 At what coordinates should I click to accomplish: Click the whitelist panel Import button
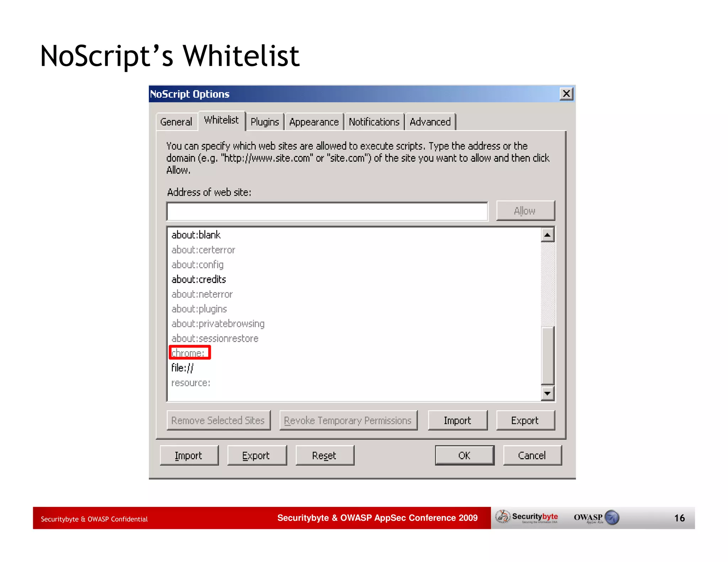pyautogui.click(x=457, y=421)
